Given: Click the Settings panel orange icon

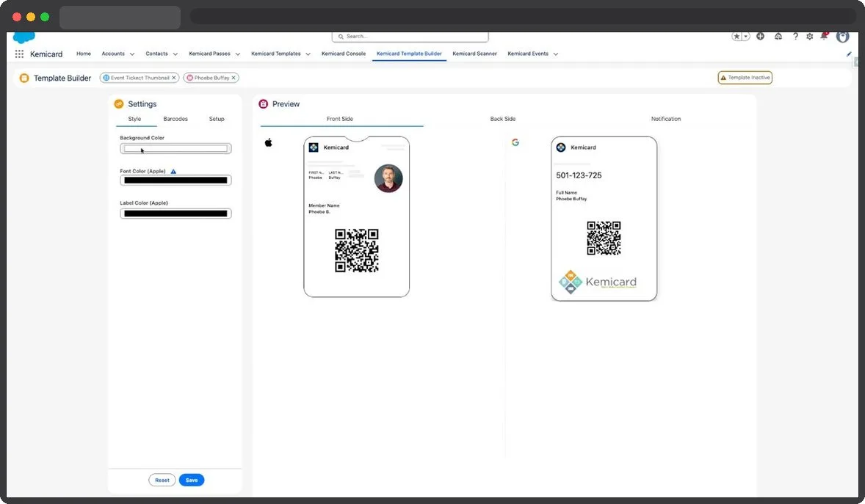Looking at the screenshot, I should [x=119, y=103].
